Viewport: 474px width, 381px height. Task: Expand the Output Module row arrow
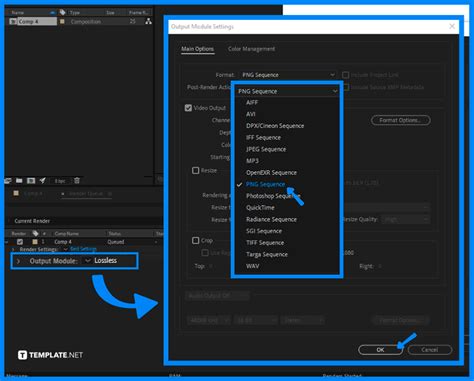click(18, 261)
